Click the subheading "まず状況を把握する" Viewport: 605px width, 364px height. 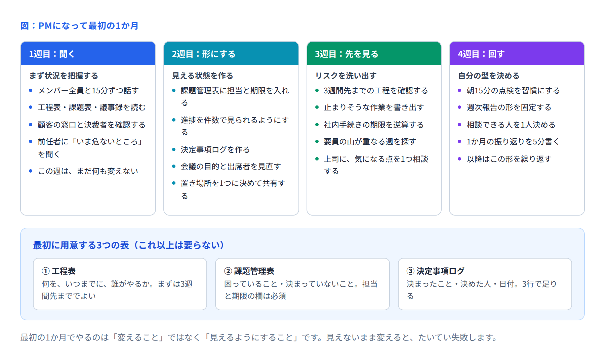[x=64, y=76]
